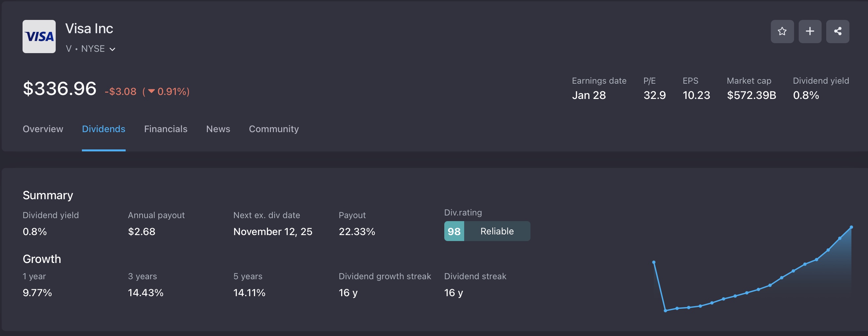Click the share icon button
The image size is (868, 336).
click(837, 31)
